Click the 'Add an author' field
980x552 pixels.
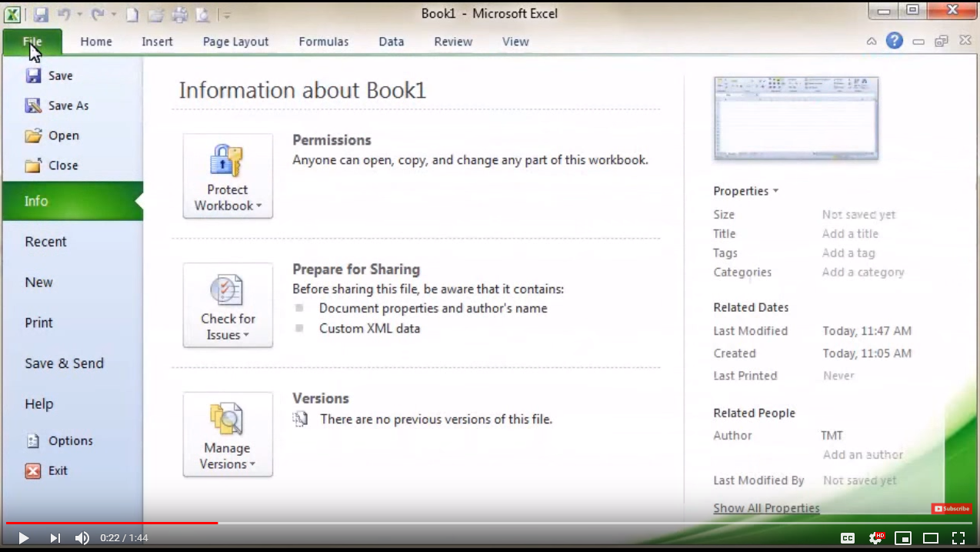[x=863, y=455]
